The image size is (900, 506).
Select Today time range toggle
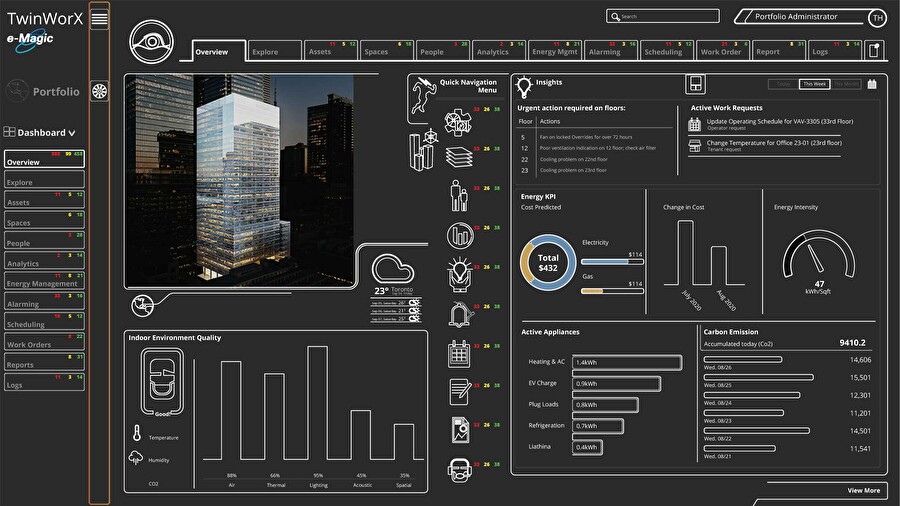tap(783, 84)
